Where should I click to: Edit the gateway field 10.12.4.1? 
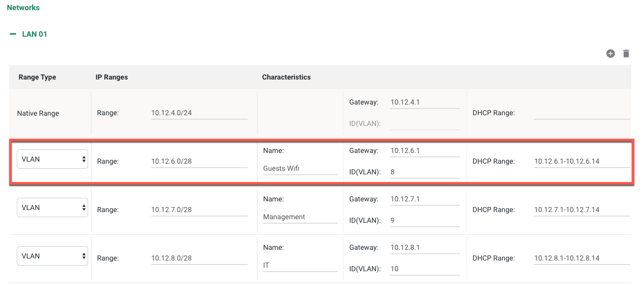pyautogui.click(x=424, y=102)
